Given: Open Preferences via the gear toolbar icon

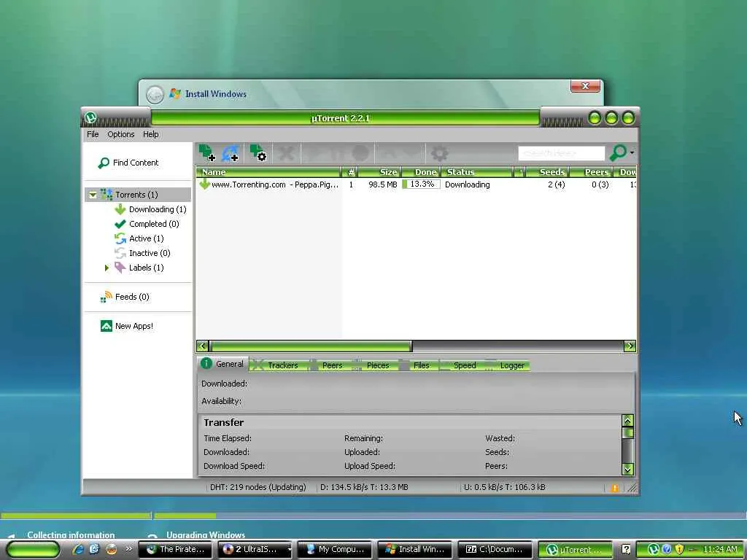Looking at the screenshot, I should pos(439,153).
